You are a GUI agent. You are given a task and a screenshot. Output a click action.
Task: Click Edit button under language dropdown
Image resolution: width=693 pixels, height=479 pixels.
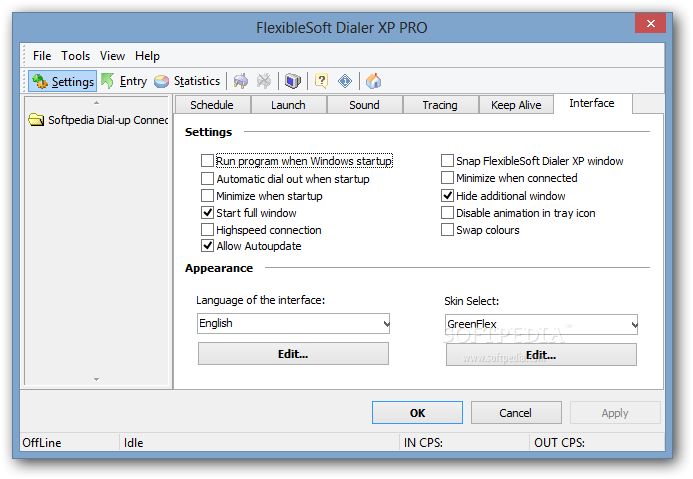[x=293, y=354]
